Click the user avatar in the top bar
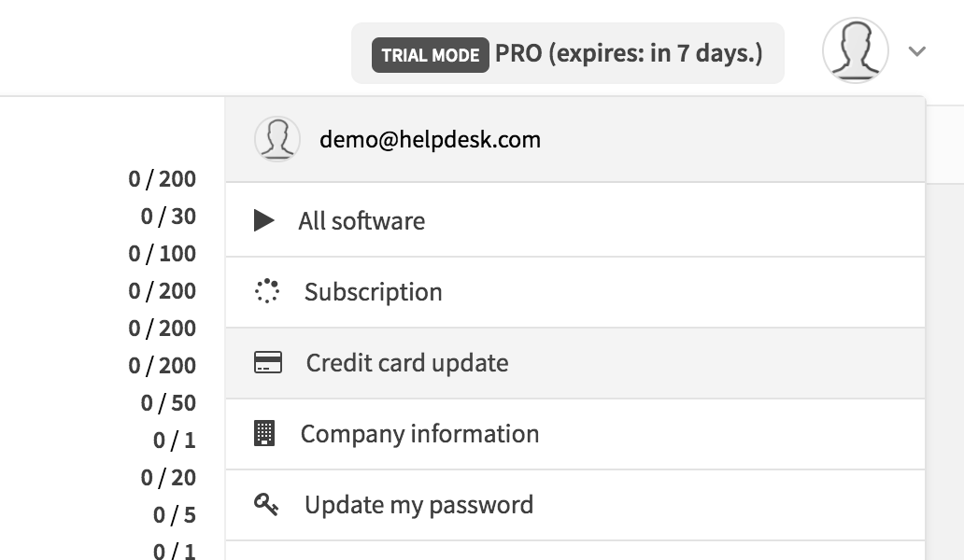Viewport: 964px width, 560px height. (x=855, y=51)
